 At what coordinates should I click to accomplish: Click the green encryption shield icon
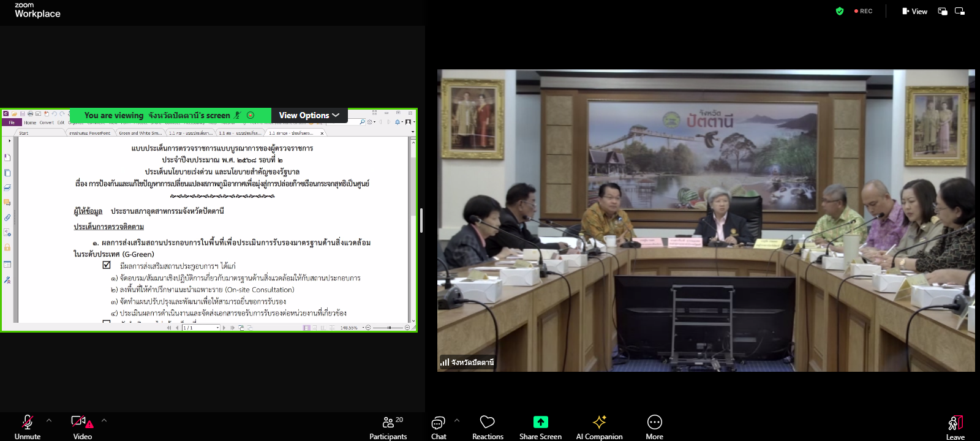click(840, 11)
